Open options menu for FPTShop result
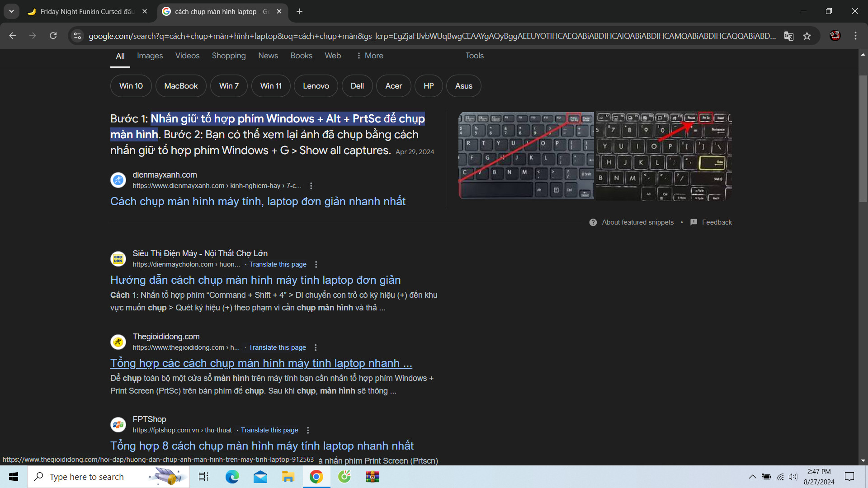This screenshot has width=868, height=488. (308, 430)
